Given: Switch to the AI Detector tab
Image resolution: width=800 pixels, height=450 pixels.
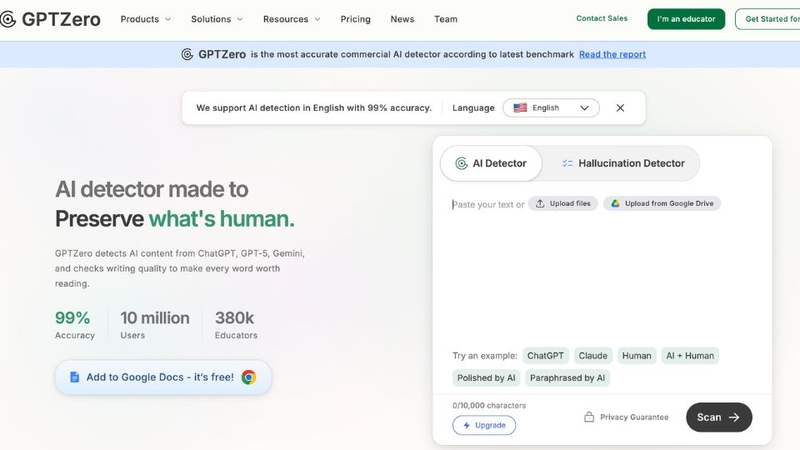Looking at the screenshot, I should 491,163.
